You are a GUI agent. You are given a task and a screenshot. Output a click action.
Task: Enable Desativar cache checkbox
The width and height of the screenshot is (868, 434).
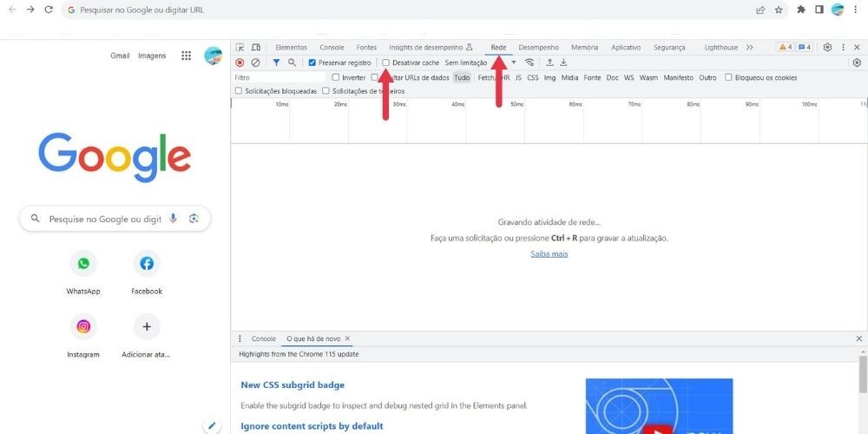[x=386, y=62]
